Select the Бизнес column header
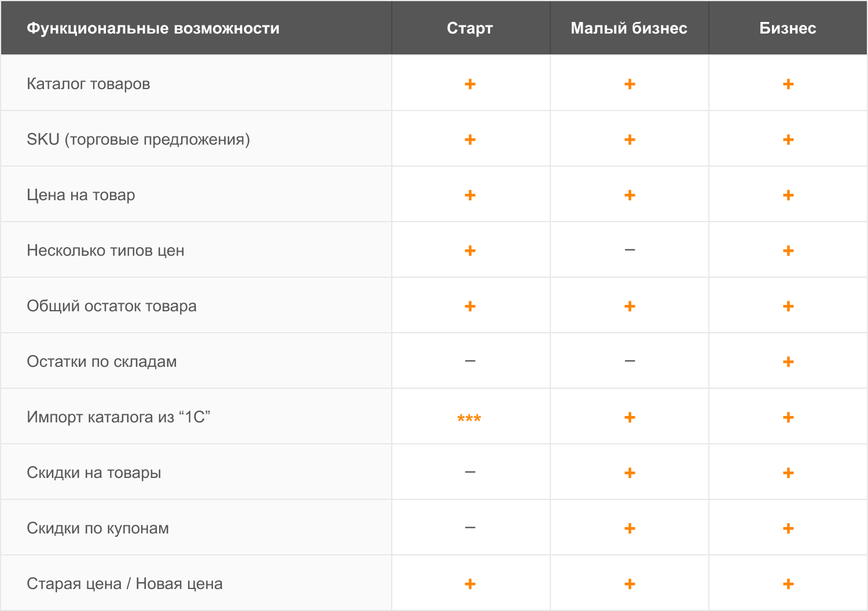 tap(788, 28)
